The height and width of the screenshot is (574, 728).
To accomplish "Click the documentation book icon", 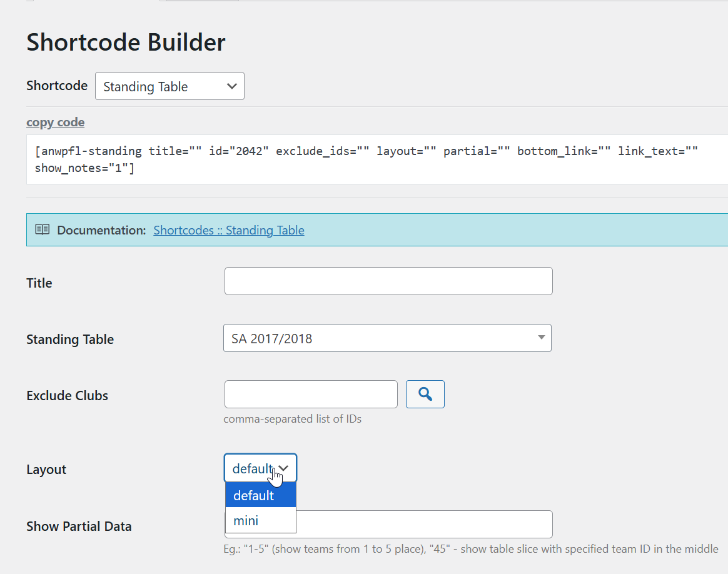I will [x=43, y=229].
